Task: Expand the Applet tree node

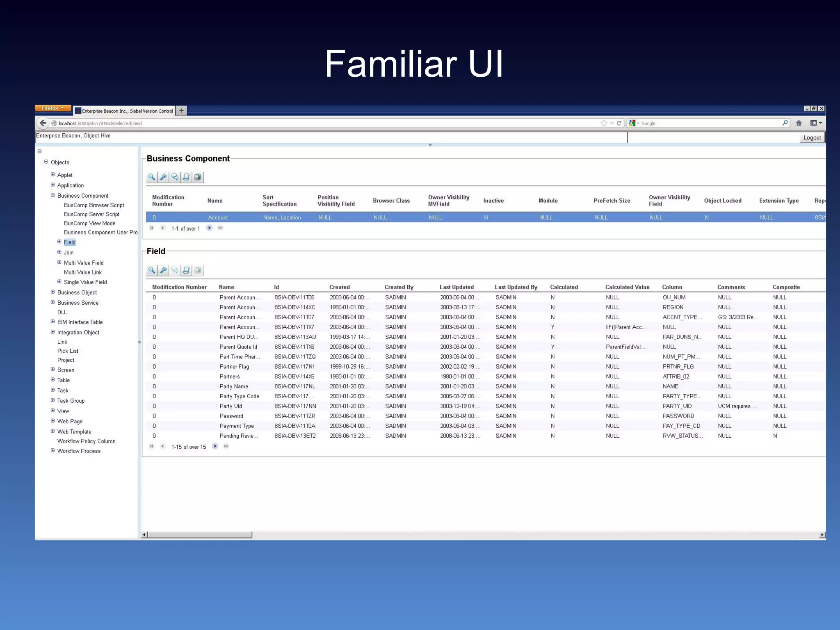Action: pyautogui.click(x=53, y=174)
